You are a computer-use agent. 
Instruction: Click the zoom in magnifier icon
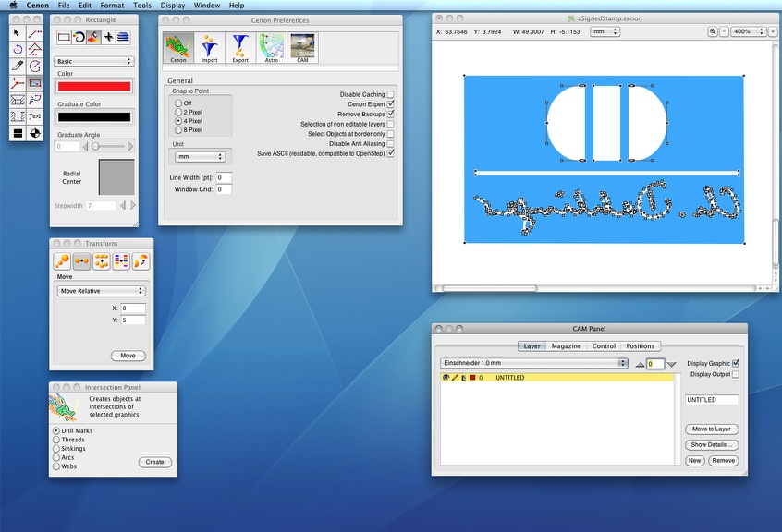pos(713,31)
